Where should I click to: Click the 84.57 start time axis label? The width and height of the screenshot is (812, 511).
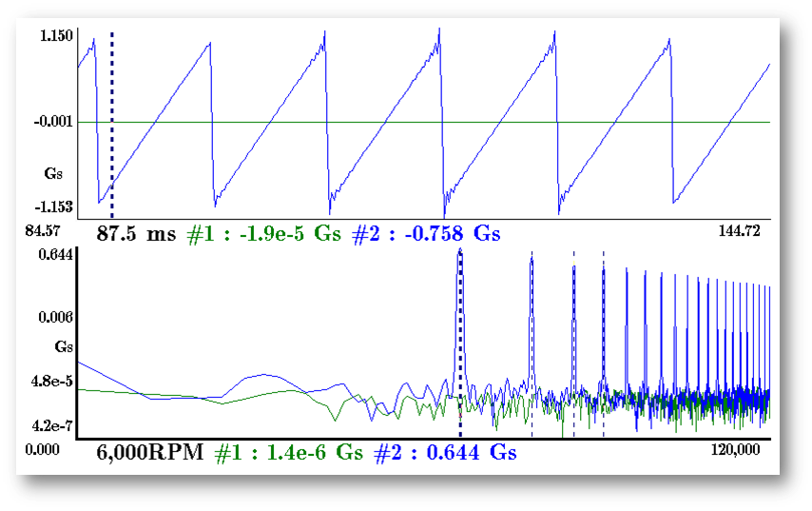click(45, 230)
